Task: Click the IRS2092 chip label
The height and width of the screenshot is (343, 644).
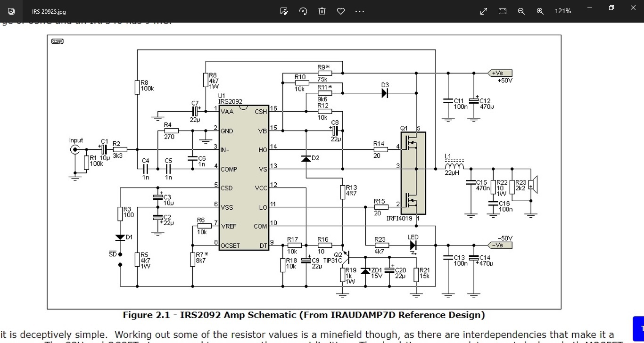Action: pyautogui.click(x=230, y=101)
